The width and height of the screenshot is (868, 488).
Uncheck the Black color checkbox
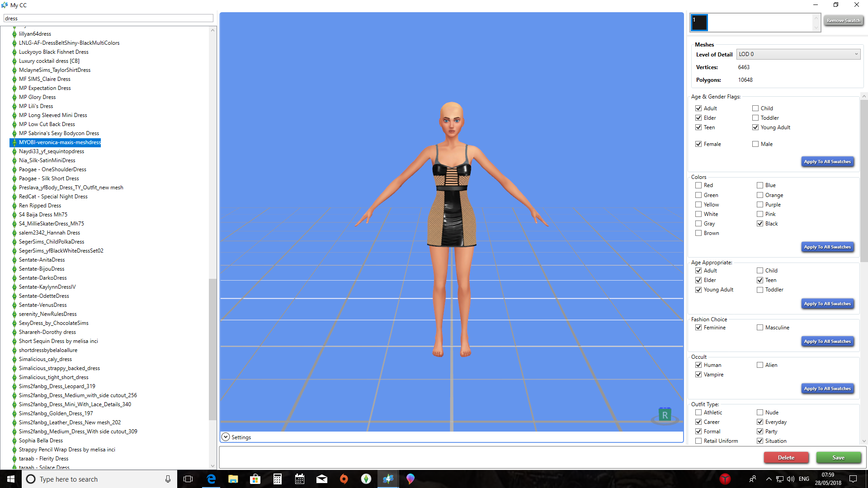pos(760,224)
